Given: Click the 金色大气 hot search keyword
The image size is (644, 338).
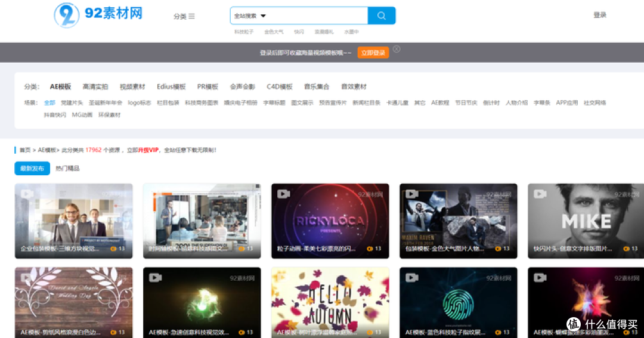Looking at the screenshot, I should 274,32.
